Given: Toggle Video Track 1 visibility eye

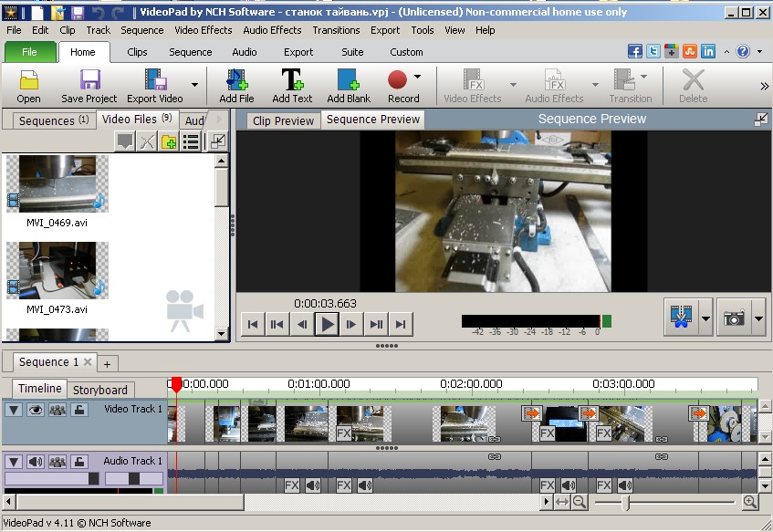Looking at the screenshot, I should click(x=35, y=410).
